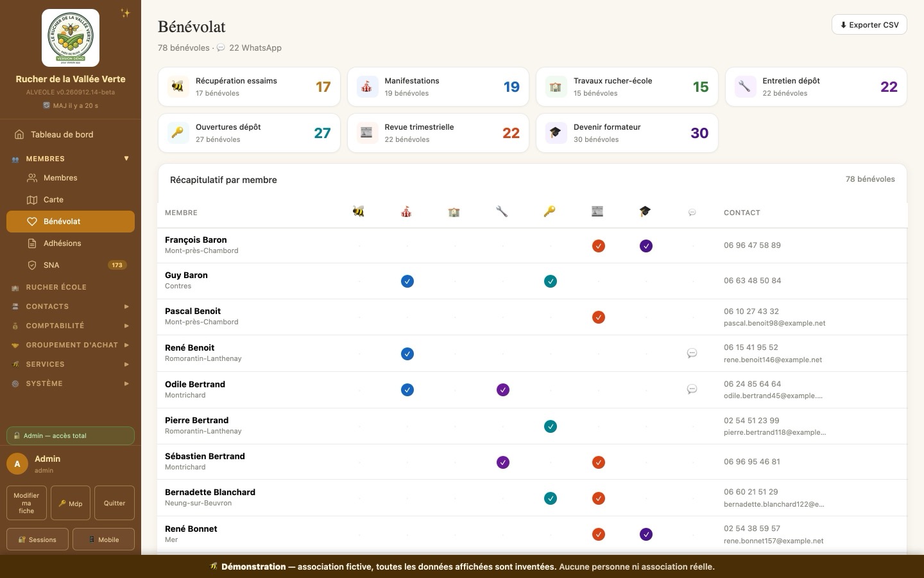Image resolution: width=924 pixels, height=578 pixels.
Task: Sort by the graduation cap column header icon
Action: click(645, 211)
